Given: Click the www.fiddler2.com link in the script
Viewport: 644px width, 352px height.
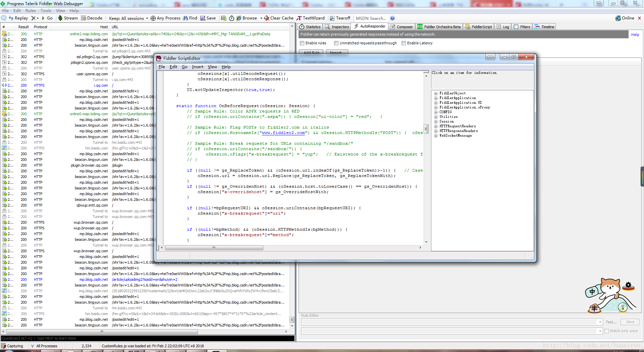Looking at the screenshot, I should coord(283,133).
